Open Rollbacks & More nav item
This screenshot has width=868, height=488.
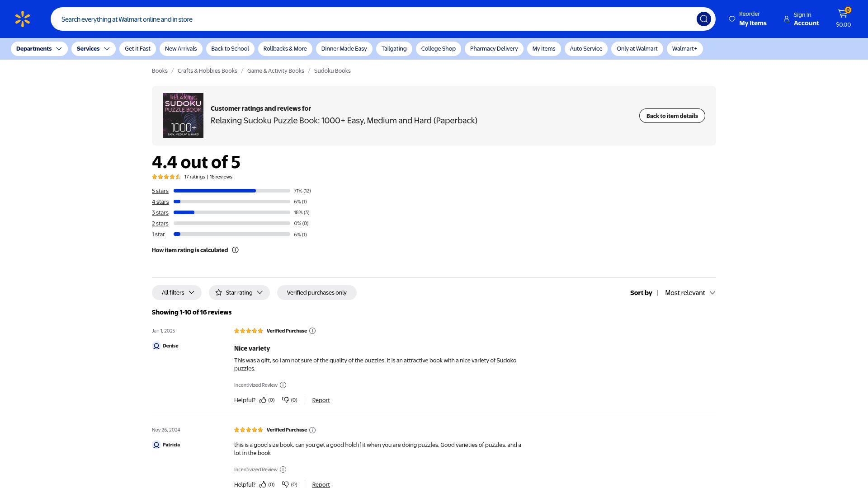click(x=285, y=49)
